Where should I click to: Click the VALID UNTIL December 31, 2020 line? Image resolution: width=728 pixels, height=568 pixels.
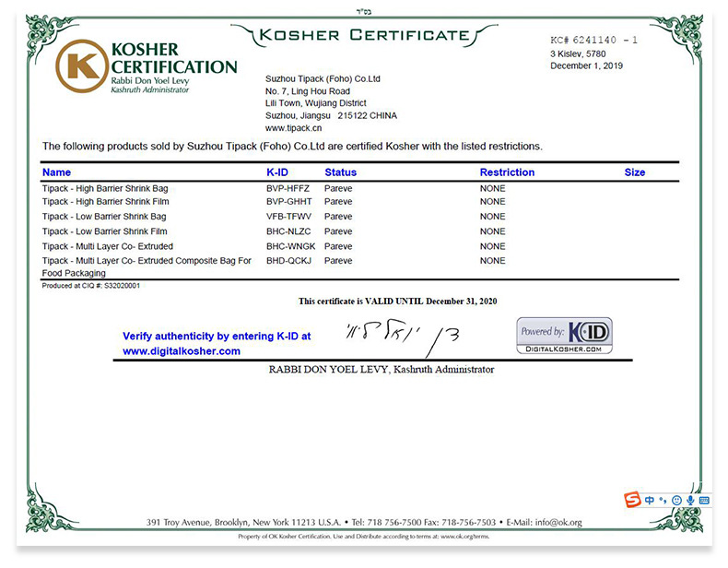click(x=397, y=302)
